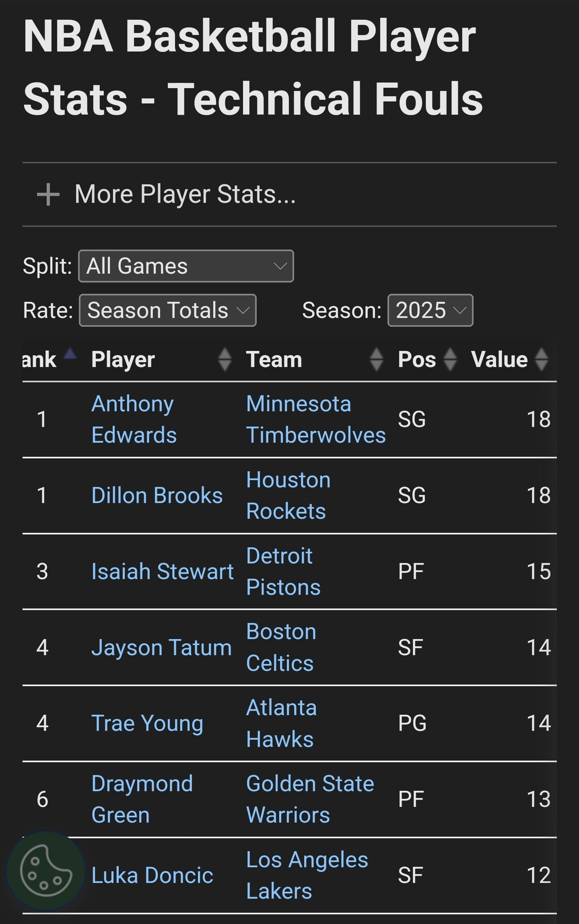This screenshot has width=579, height=924.
Task: Sort table by Rank column arrow
Action: (70, 354)
